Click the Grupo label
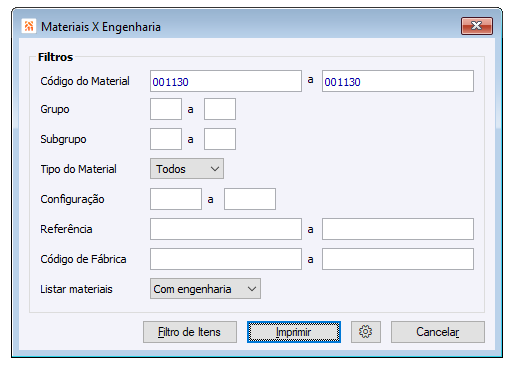This screenshot has height=367, width=513. coord(55,109)
